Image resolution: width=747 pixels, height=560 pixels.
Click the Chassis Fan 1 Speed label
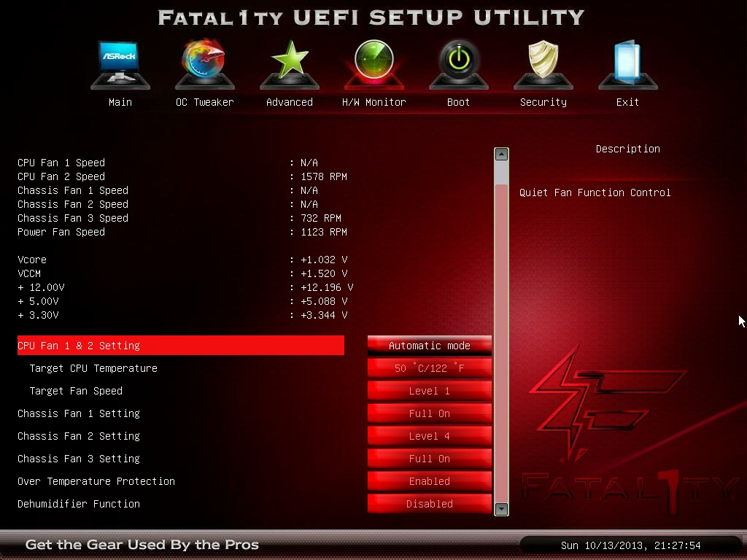[x=73, y=190]
